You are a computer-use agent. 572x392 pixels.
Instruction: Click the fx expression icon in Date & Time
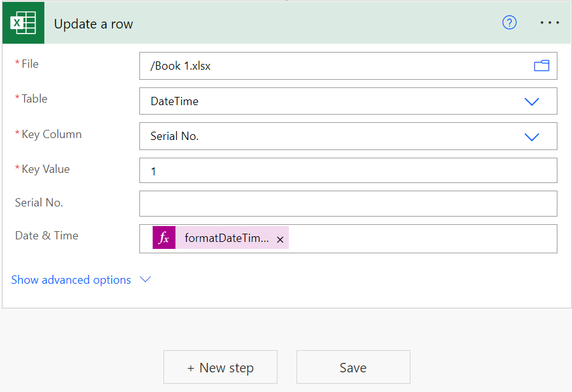pyautogui.click(x=164, y=238)
